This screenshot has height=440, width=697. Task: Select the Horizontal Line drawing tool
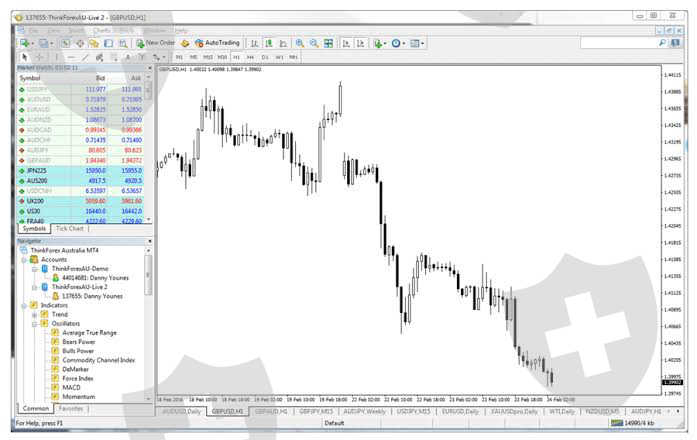[x=71, y=57]
